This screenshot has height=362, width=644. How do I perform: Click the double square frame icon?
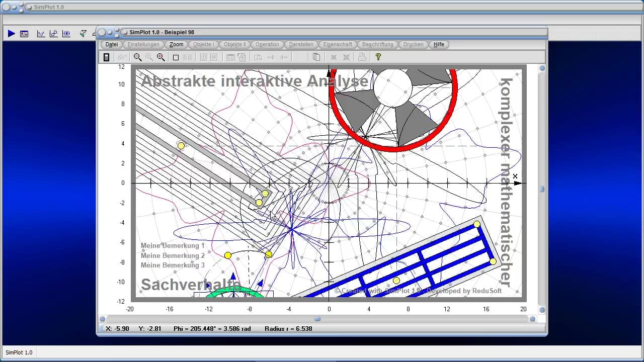(187, 58)
